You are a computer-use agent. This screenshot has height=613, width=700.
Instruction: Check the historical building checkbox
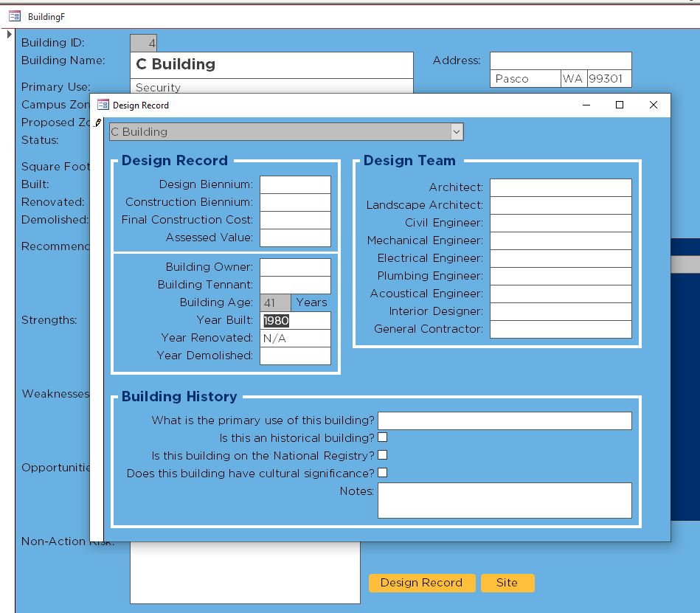click(382, 437)
